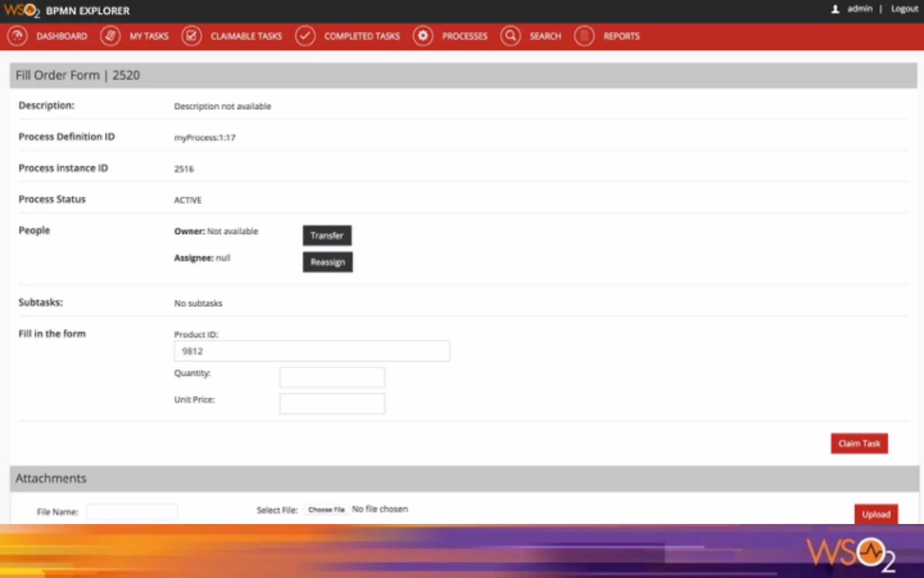Click into the Quantity field
The width and height of the screenshot is (924, 578).
[332, 377]
